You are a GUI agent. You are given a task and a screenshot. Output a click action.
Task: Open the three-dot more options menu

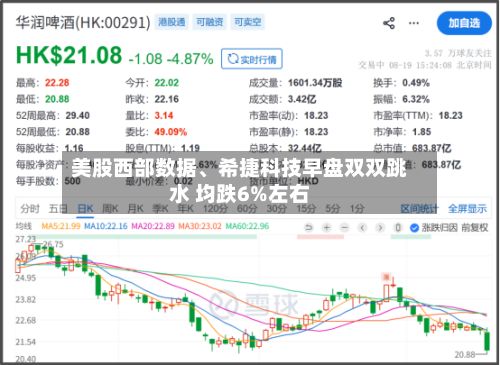click(414, 23)
